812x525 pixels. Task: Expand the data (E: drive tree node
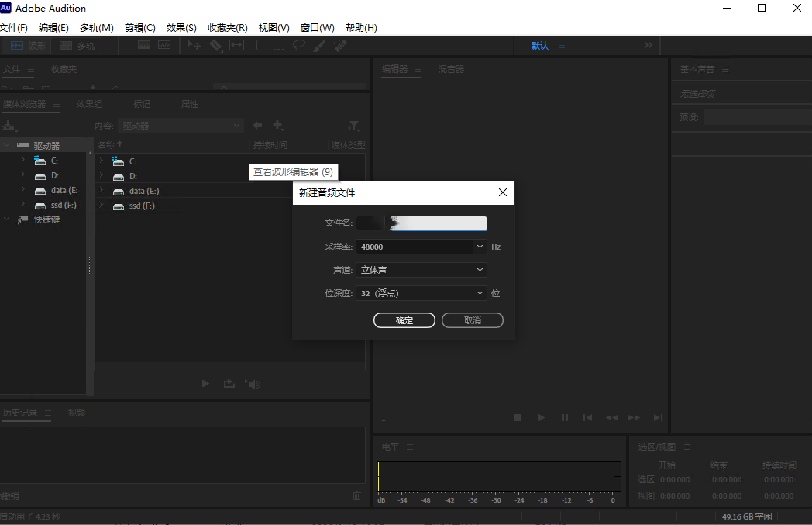[x=23, y=190]
